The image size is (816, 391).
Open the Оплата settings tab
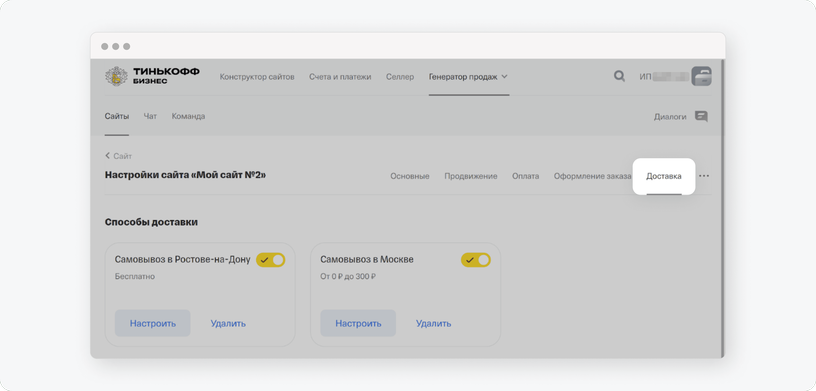click(x=526, y=176)
